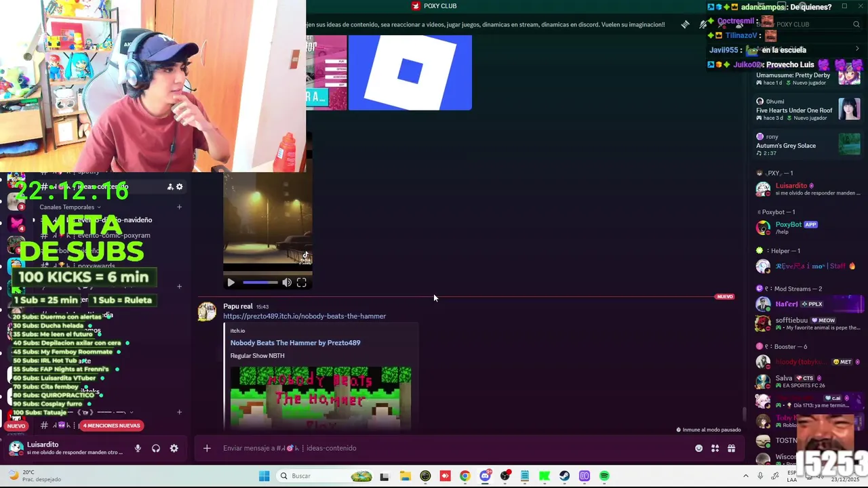
Task: Select member Salva under Booster
Action: tap(808, 382)
